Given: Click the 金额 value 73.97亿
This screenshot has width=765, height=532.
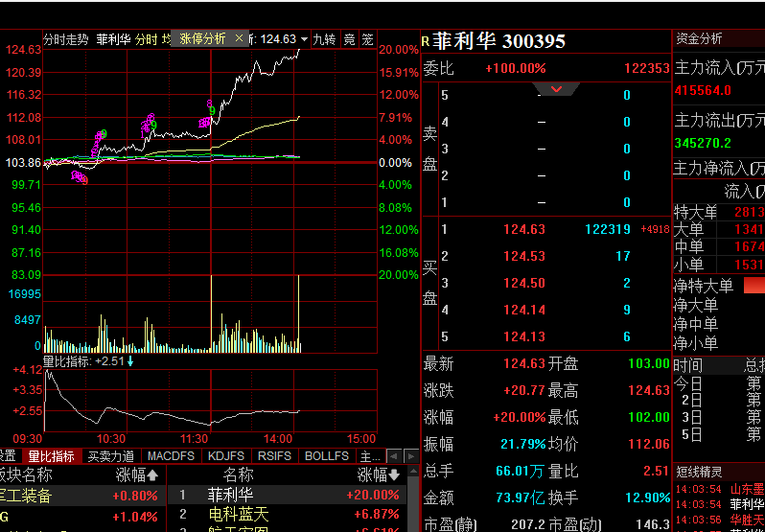Looking at the screenshot, I should pyautogui.click(x=521, y=497).
